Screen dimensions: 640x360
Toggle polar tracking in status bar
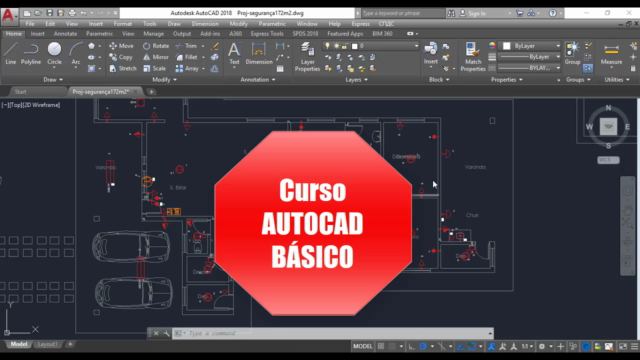tap(423, 347)
